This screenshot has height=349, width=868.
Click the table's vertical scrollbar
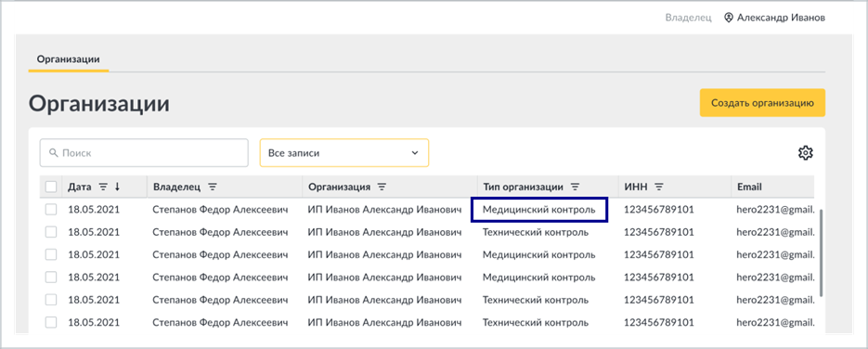(x=822, y=252)
